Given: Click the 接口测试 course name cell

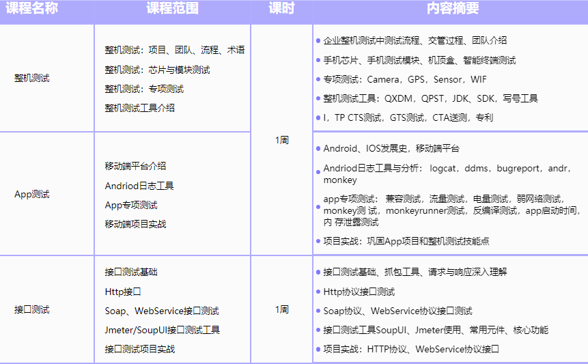Looking at the screenshot, I should point(32,309).
